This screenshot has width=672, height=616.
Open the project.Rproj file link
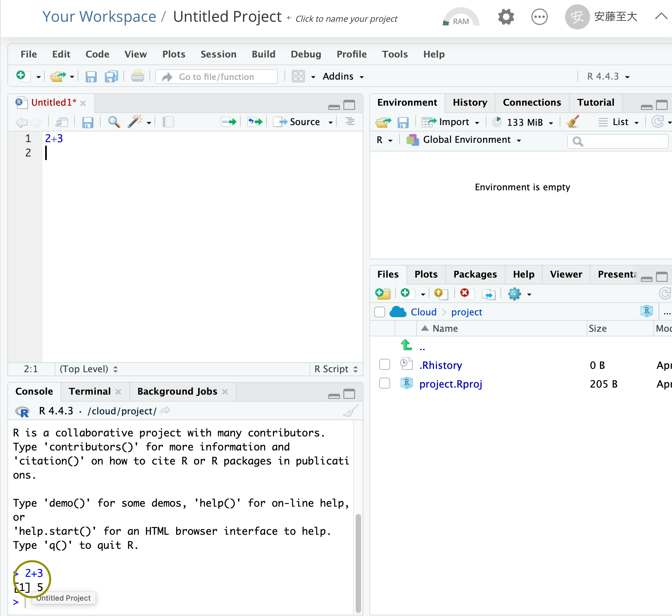pos(450,384)
